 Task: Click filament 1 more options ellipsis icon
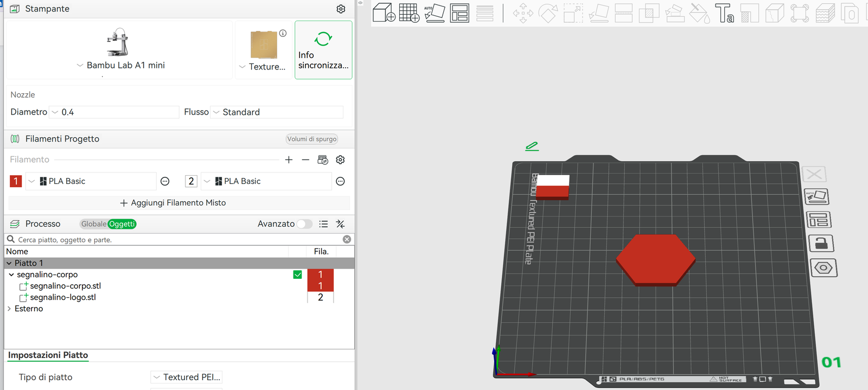pos(165,181)
